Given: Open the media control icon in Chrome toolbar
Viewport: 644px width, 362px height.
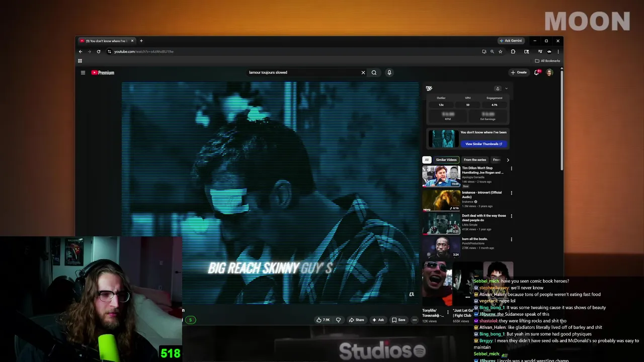Looking at the screenshot, I should click(x=540, y=51).
